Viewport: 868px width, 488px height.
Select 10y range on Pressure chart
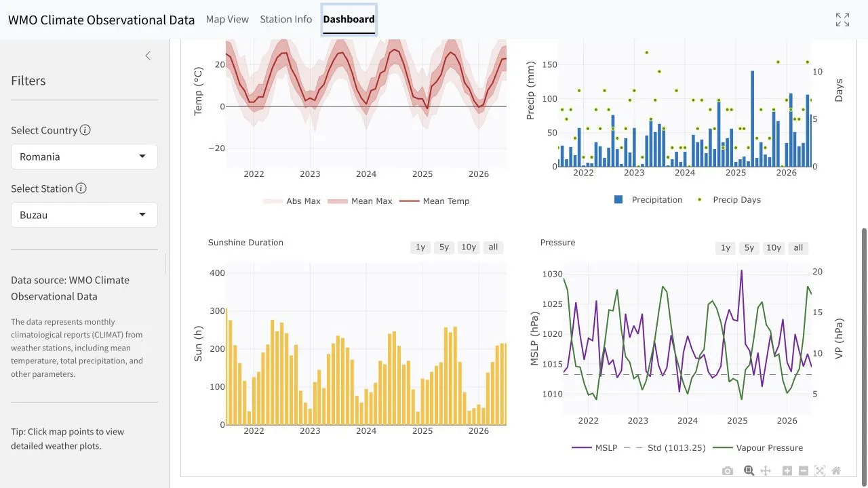point(774,248)
